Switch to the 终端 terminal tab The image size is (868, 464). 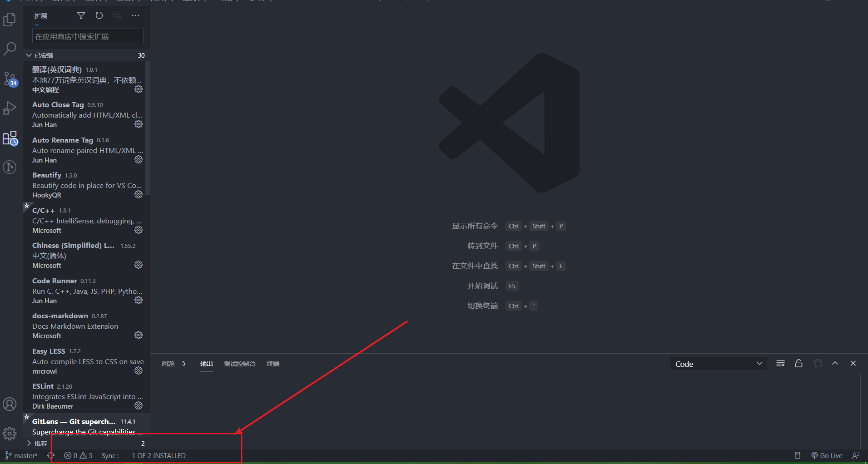pos(273,364)
